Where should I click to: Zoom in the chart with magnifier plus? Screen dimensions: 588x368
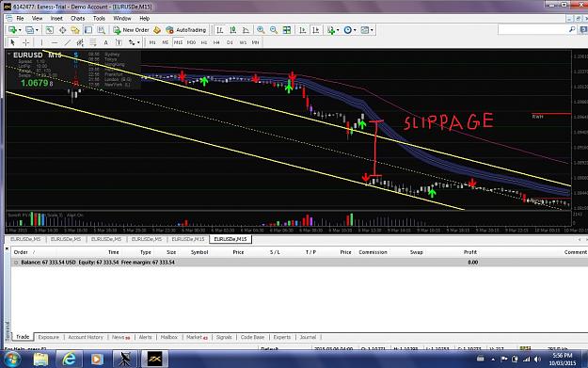(261, 29)
